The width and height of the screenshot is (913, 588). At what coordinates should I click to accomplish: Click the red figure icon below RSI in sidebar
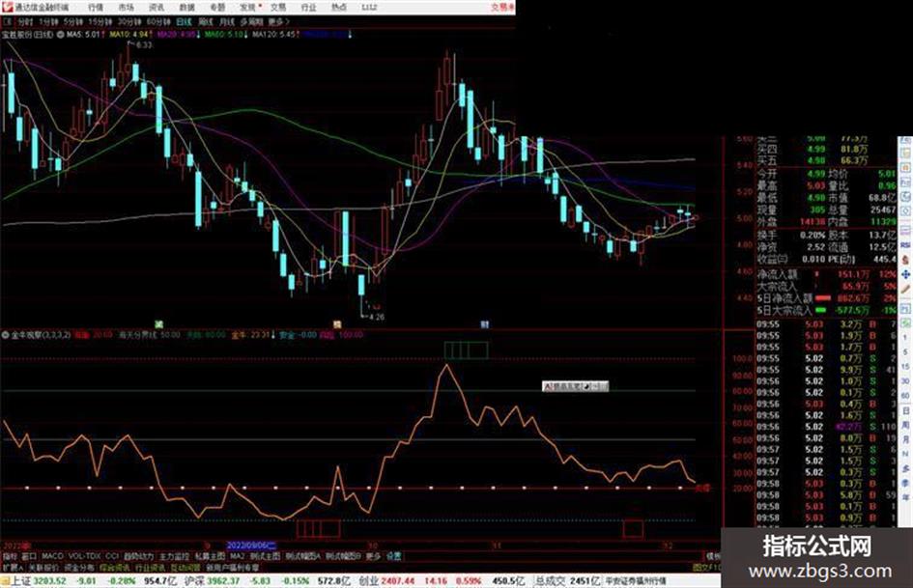pos(905,259)
